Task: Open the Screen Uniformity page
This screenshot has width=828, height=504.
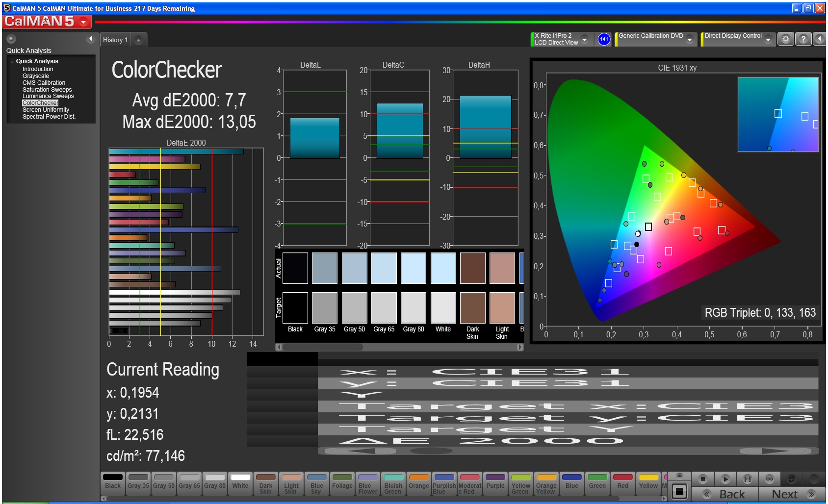Action: 46,110
